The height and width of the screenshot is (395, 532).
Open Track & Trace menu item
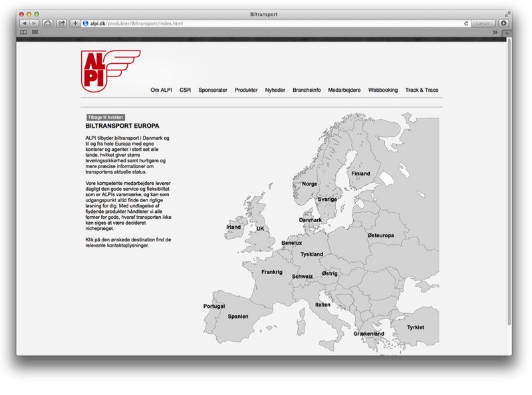(422, 90)
